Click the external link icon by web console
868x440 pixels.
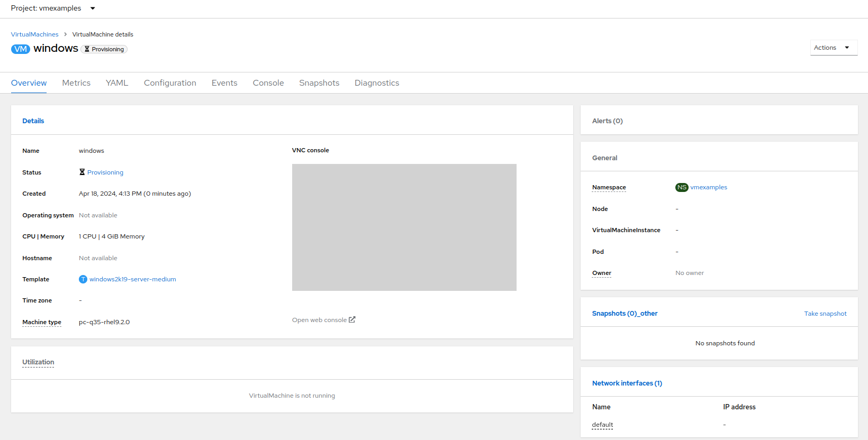click(352, 319)
